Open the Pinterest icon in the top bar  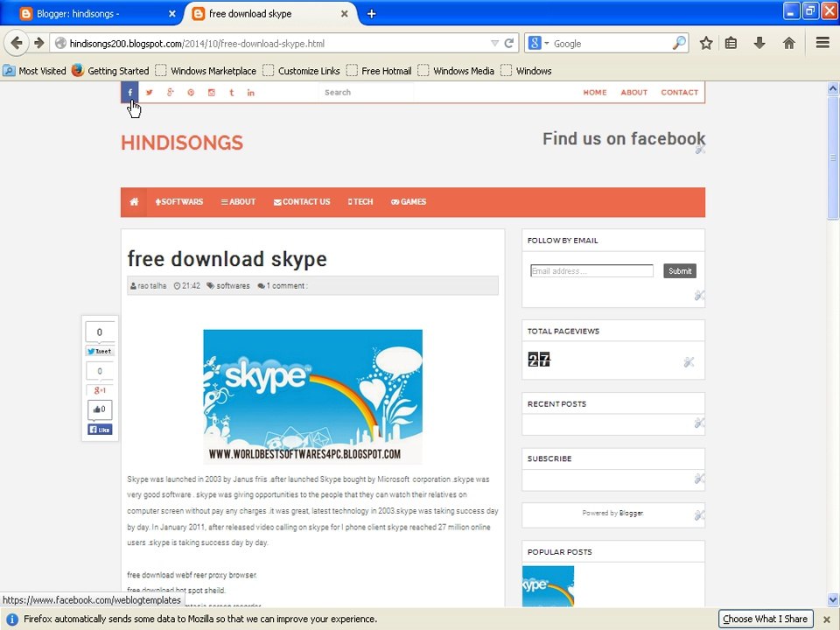click(x=191, y=92)
